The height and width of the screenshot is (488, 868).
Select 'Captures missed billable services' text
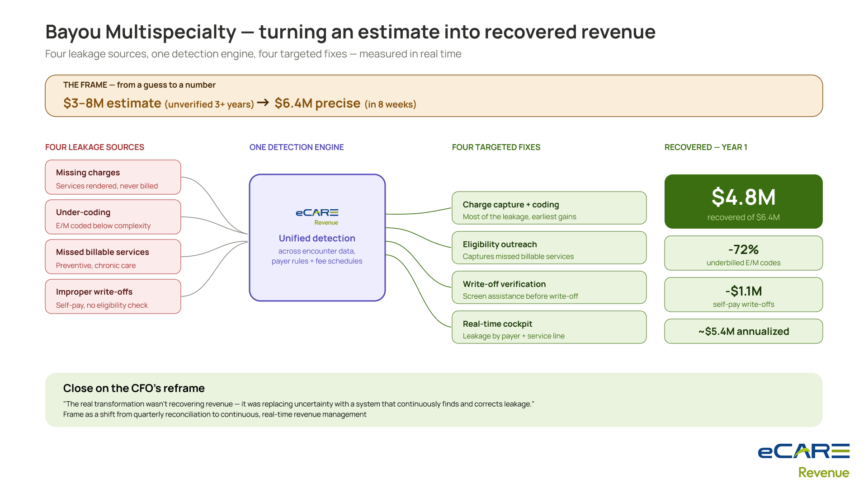518,257
